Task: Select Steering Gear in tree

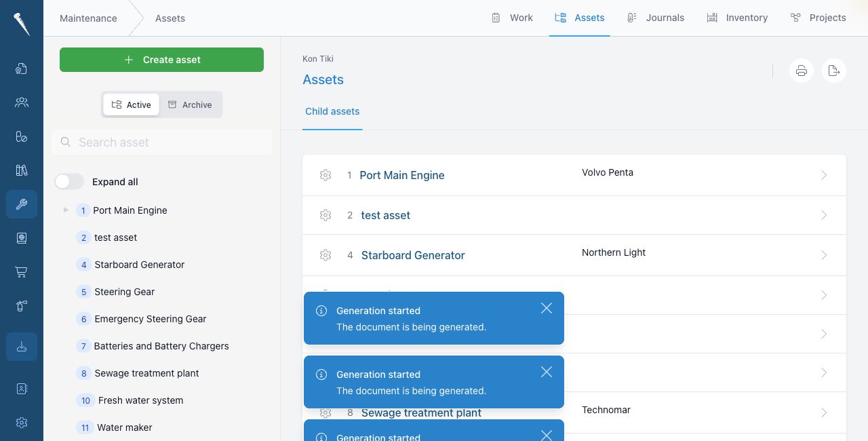Action: 125,292
